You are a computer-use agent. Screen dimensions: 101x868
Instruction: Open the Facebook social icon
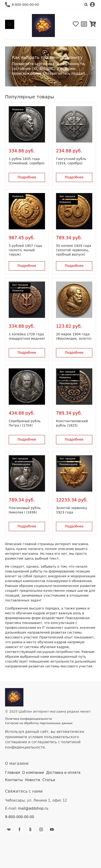(20, 829)
